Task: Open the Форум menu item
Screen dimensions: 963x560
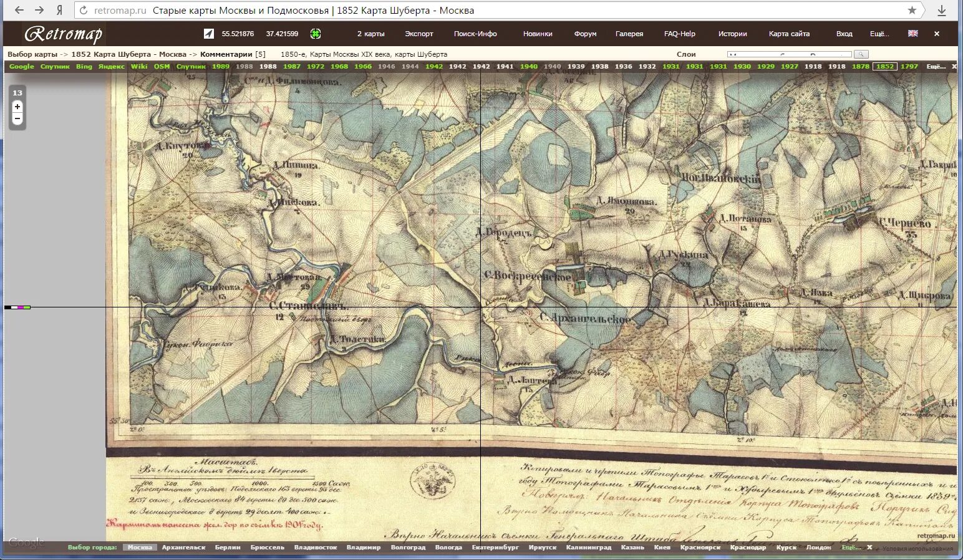Action: [x=584, y=34]
